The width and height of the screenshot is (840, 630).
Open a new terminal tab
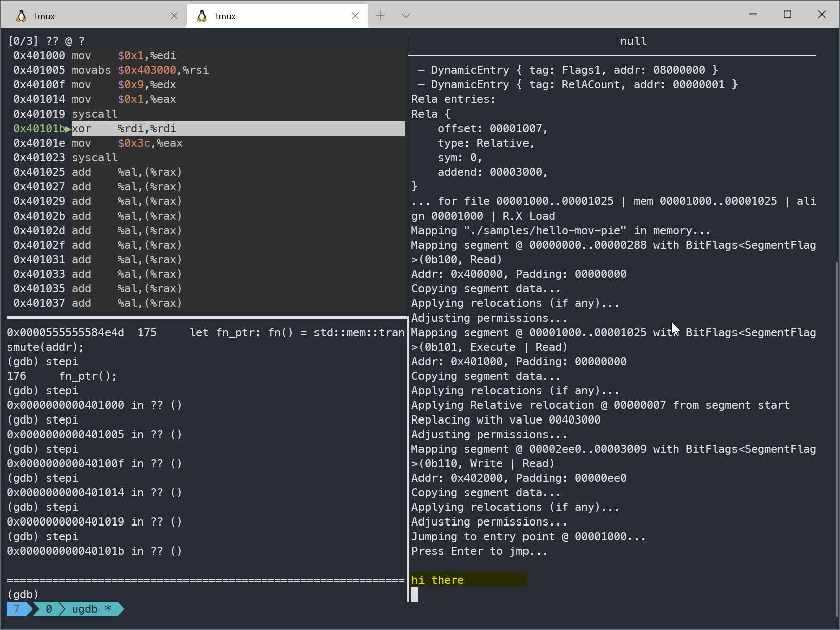(380, 15)
